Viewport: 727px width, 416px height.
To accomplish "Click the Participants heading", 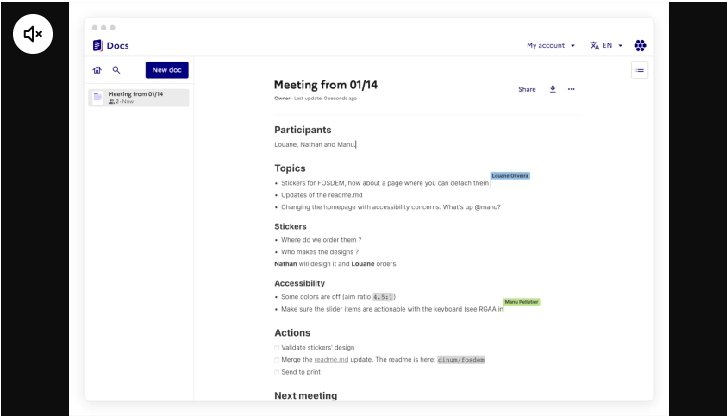I will tap(303, 130).
